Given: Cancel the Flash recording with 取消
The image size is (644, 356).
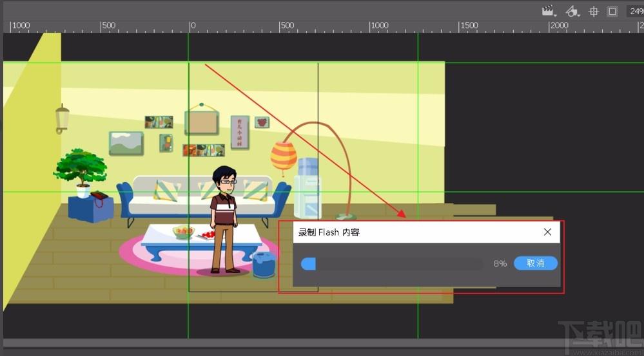Looking at the screenshot, I should [536, 263].
